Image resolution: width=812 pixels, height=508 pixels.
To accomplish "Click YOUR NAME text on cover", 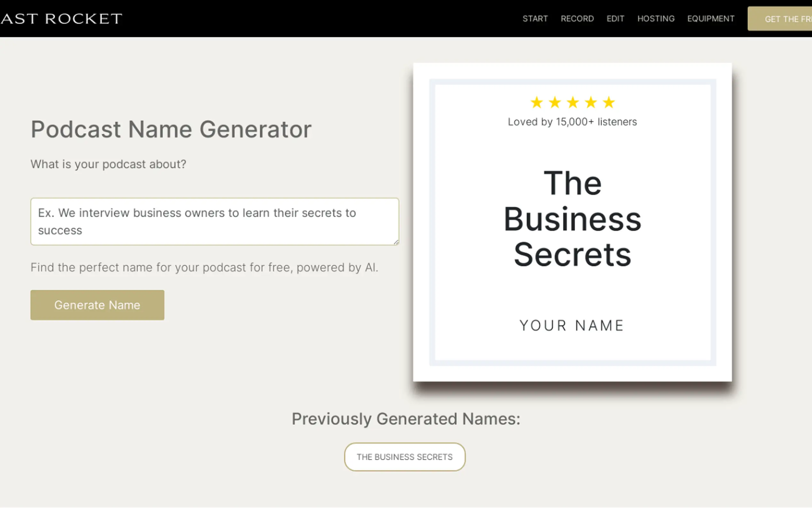I will pos(572,326).
